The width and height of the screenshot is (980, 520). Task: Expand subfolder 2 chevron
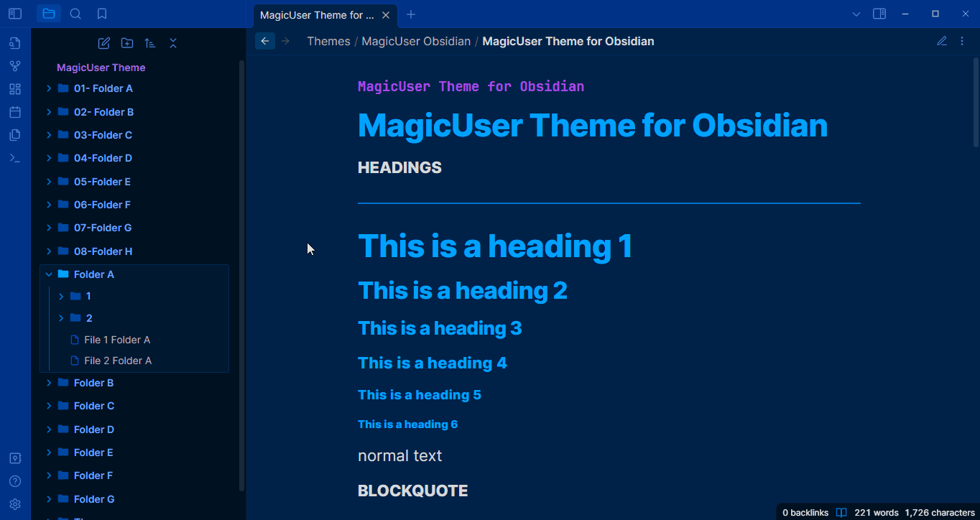click(61, 318)
